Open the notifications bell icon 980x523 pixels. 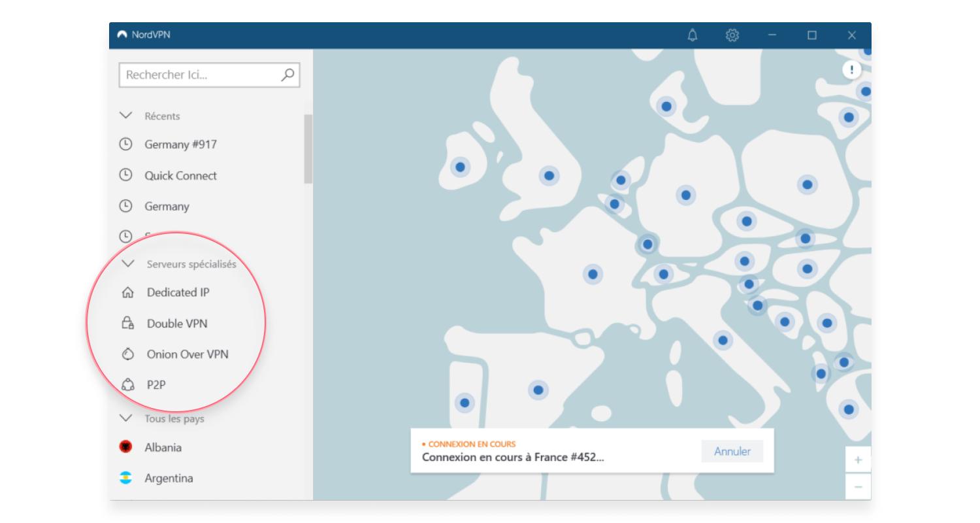693,35
